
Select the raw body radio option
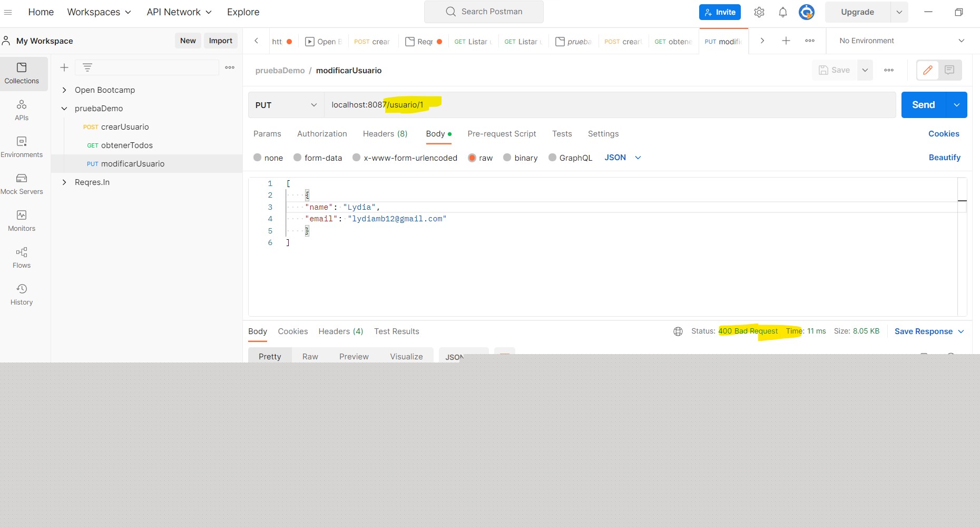coord(472,158)
